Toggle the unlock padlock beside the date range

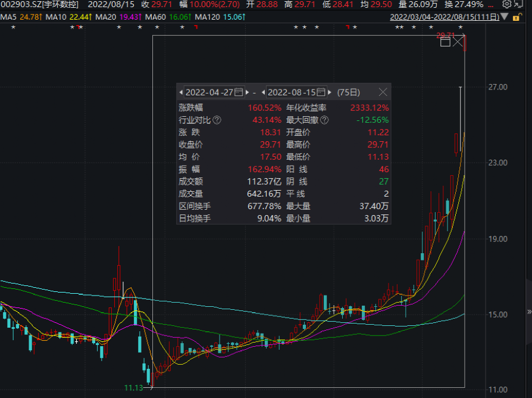pos(517,17)
